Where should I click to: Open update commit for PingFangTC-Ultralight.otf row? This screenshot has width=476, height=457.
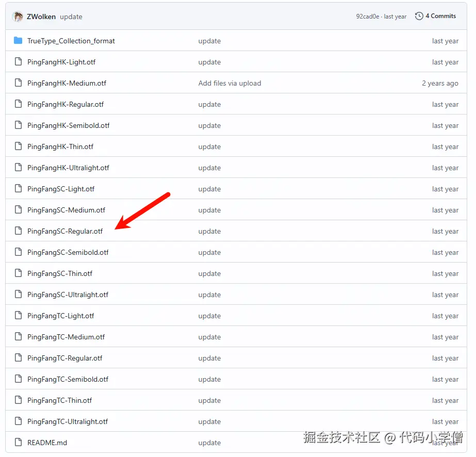click(209, 422)
